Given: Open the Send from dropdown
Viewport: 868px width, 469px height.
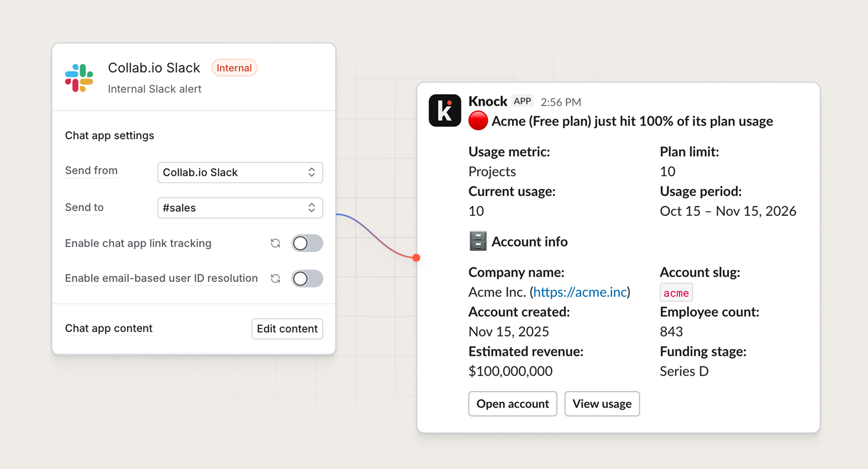Looking at the screenshot, I should (x=240, y=172).
